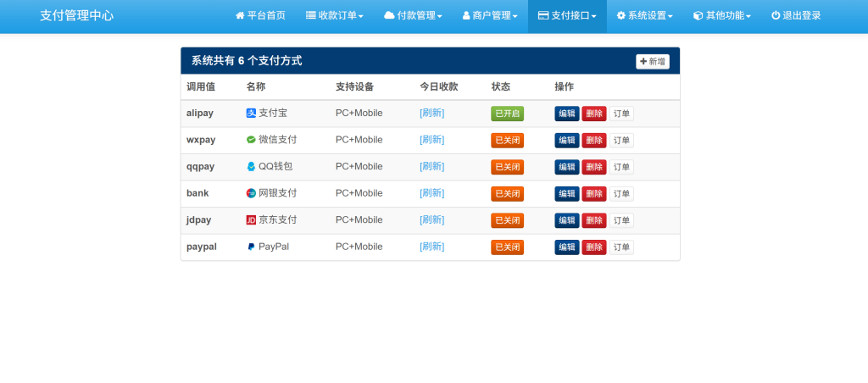Refresh today's income for jdpay

(x=431, y=219)
